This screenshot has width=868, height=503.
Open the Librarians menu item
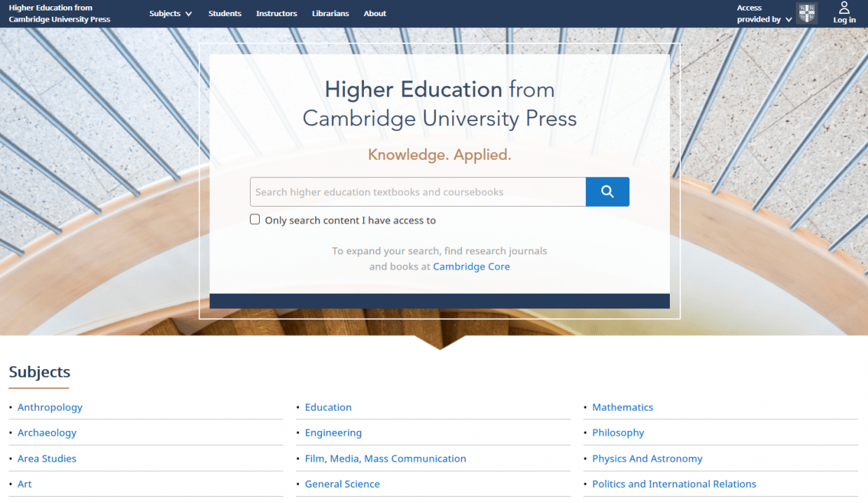pyautogui.click(x=330, y=13)
